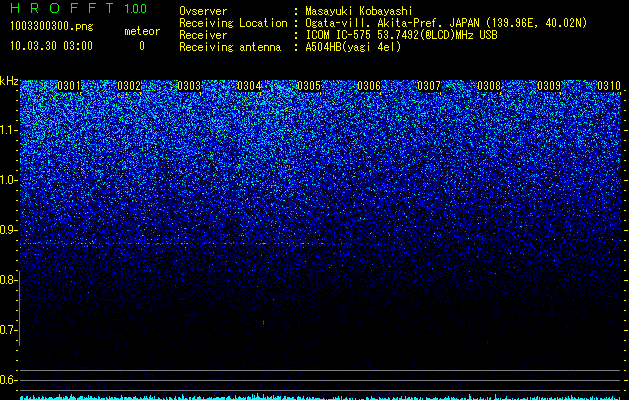
Task: Select filename 1003300300.png
Action: 52,26
